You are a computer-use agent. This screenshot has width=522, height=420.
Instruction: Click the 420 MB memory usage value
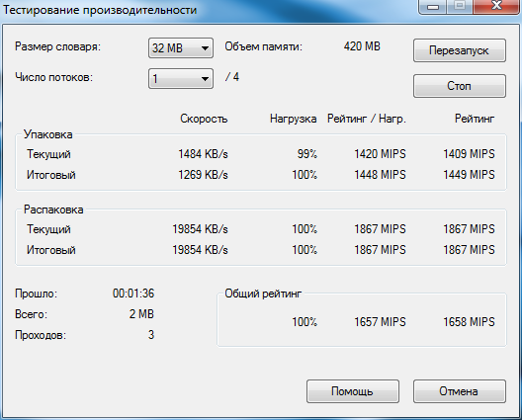coord(362,46)
